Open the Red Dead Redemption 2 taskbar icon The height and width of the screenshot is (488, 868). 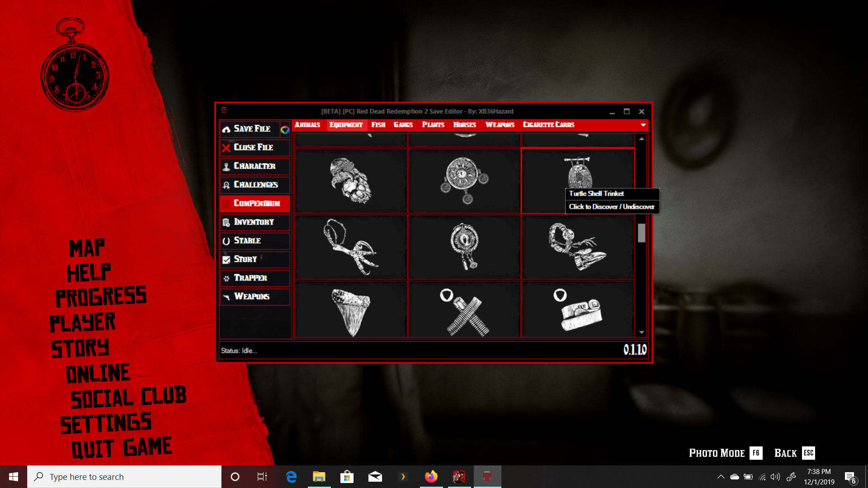[x=459, y=477]
